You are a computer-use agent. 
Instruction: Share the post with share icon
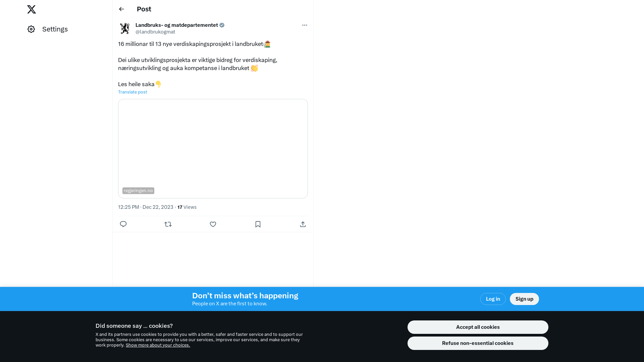303,224
